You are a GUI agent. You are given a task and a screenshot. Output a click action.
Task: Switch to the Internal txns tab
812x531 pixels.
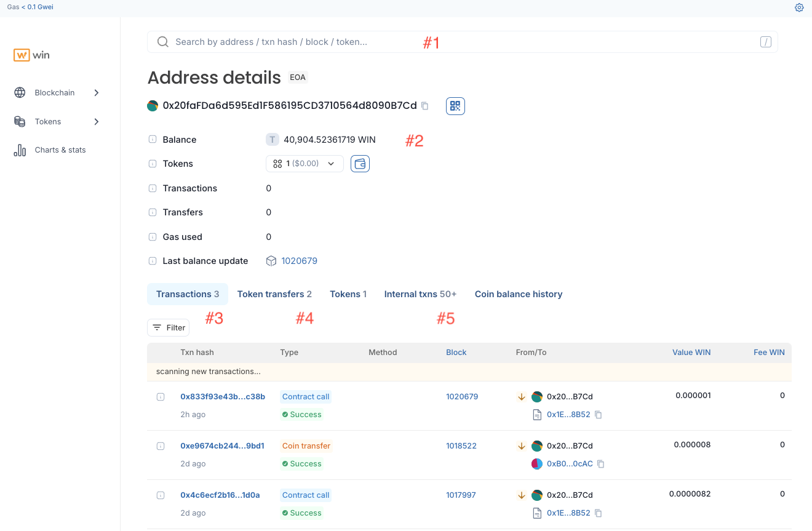coord(420,294)
